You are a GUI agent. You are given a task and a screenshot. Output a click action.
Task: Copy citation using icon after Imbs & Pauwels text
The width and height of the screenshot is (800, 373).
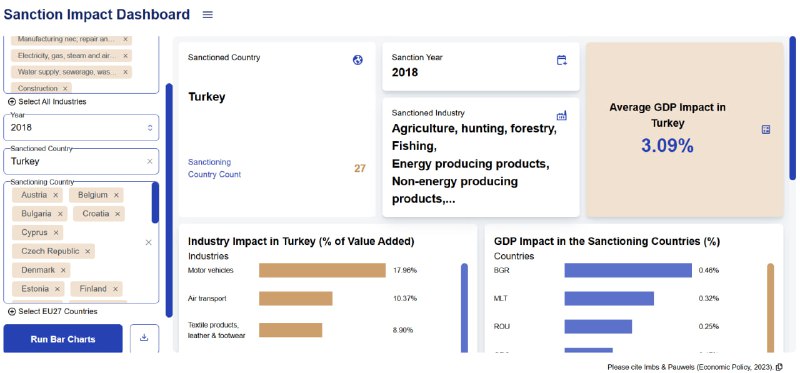coord(779,367)
